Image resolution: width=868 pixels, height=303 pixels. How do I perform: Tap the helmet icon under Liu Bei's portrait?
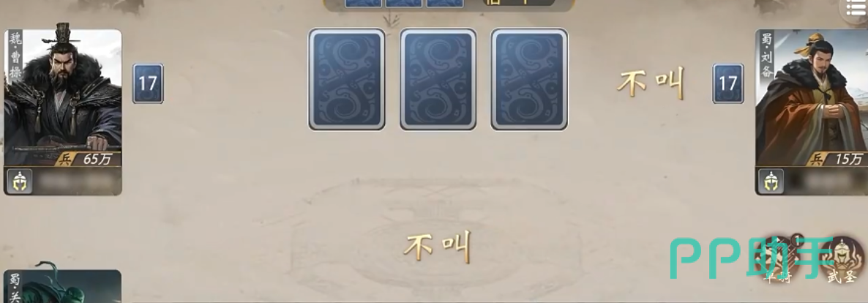[x=771, y=181]
